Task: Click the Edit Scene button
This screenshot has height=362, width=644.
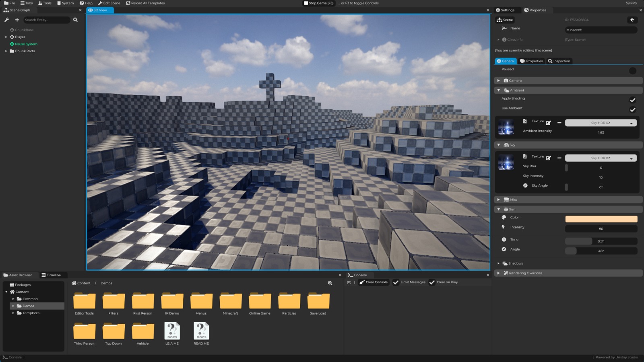Action: click(x=109, y=3)
